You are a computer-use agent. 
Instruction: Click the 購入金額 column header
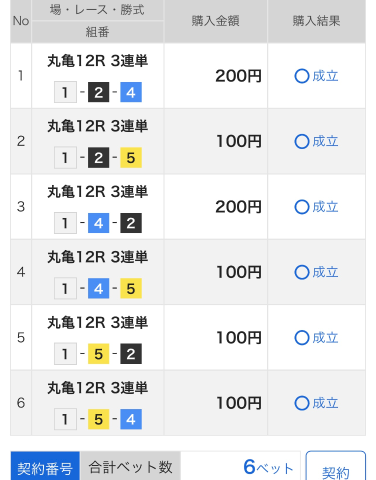coord(216,21)
